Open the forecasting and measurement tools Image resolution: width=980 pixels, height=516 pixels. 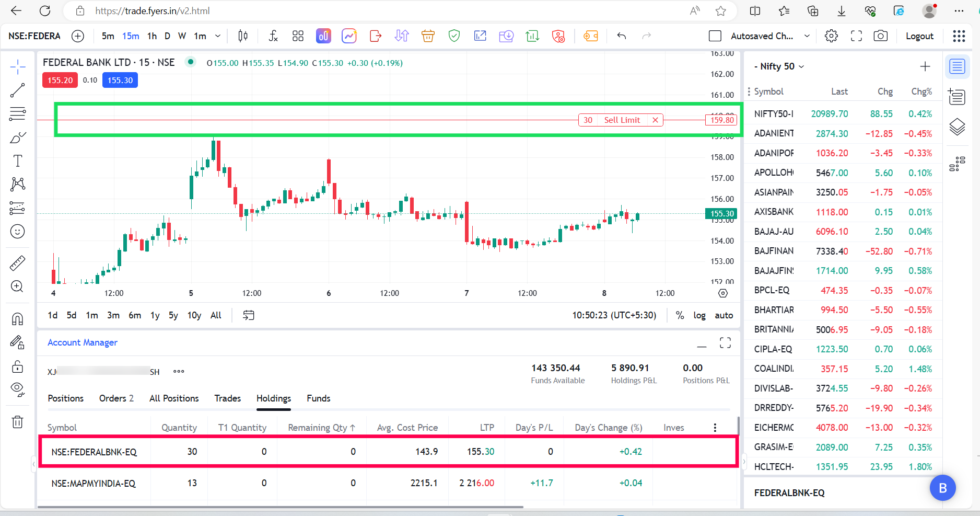click(x=18, y=208)
